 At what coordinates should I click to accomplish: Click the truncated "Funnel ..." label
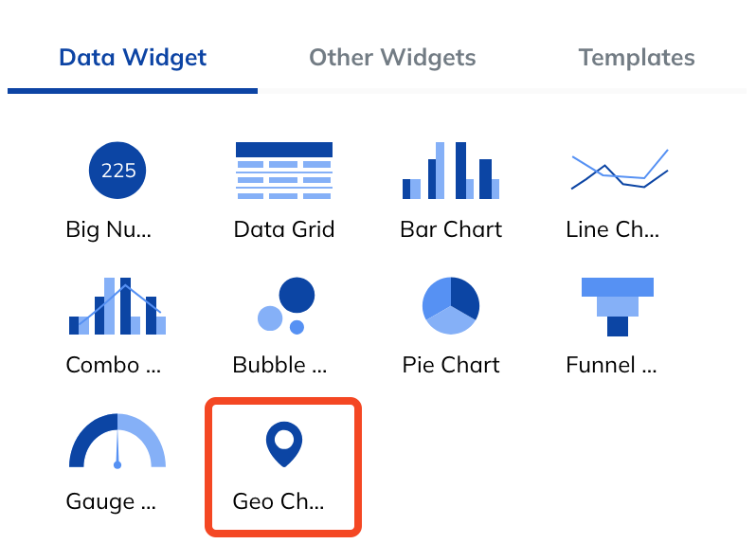(611, 365)
